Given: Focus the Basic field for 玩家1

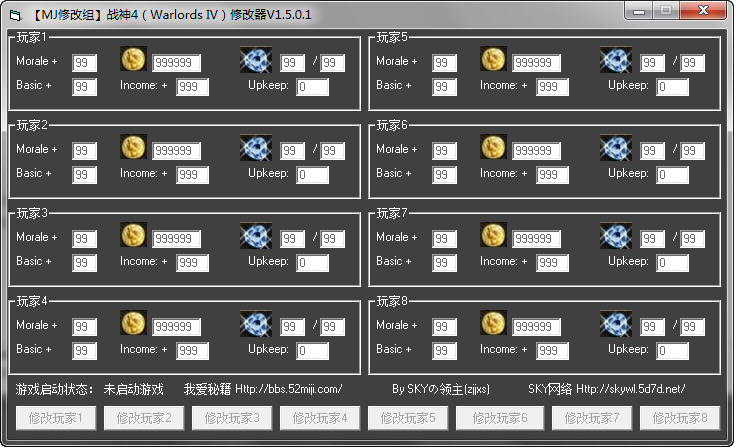Looking at the screenshot, I should (x=84, y=87).
